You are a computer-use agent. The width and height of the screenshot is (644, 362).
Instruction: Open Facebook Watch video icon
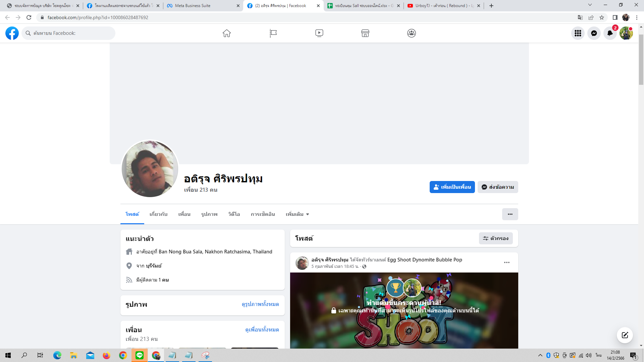(x=319, y=33)
